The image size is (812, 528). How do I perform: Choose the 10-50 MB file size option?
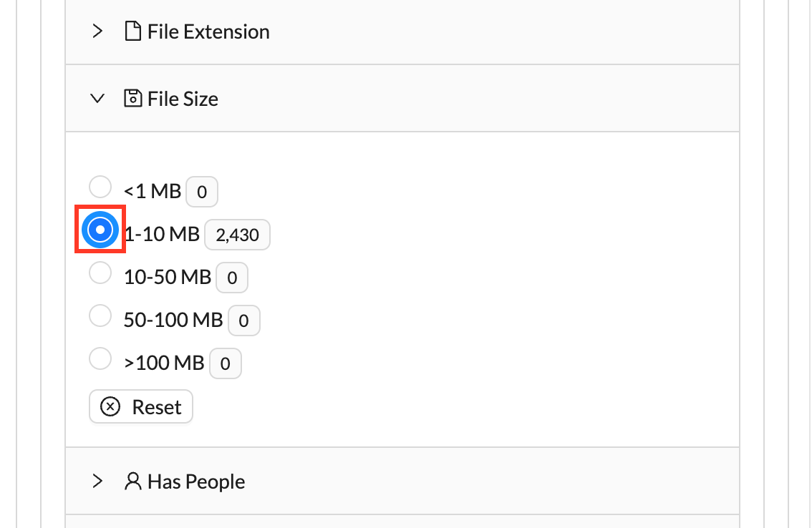point(100,273)
